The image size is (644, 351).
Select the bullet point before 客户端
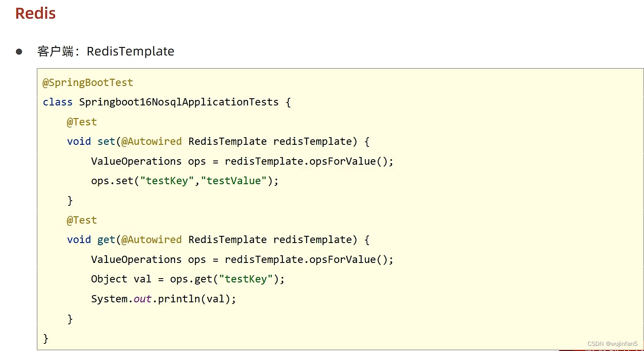click(x=19, y=52)
